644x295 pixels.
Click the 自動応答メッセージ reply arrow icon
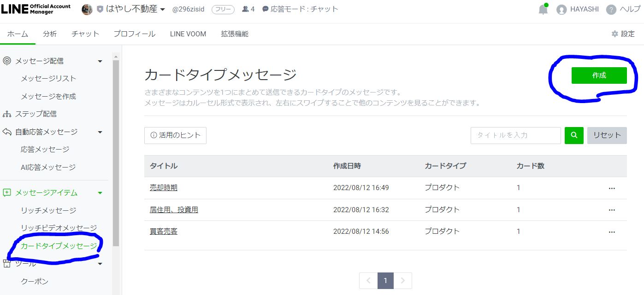(x=7, y=132)
